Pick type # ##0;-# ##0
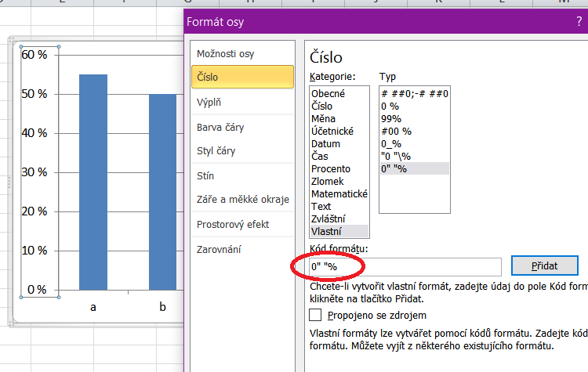The width and height of the screenshot is (588, 372). pos(415,94)
